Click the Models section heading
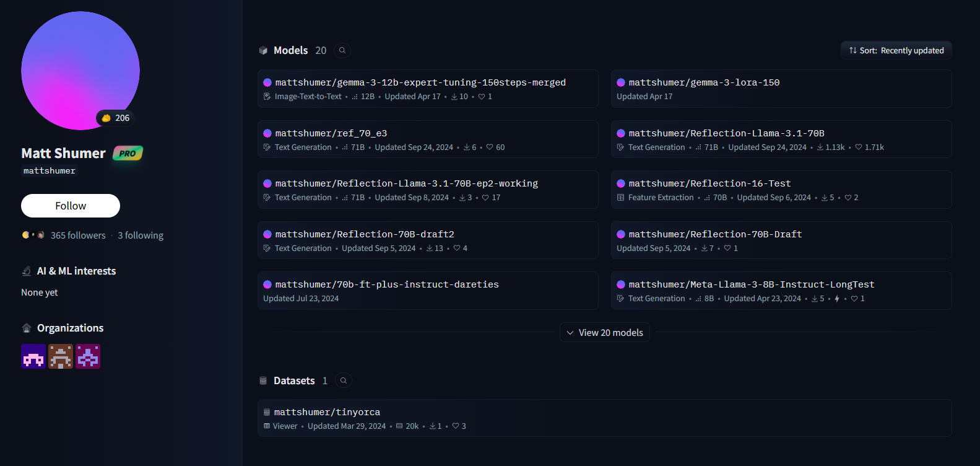This screenshot has height=466, width=980. (x=291, y=50)
